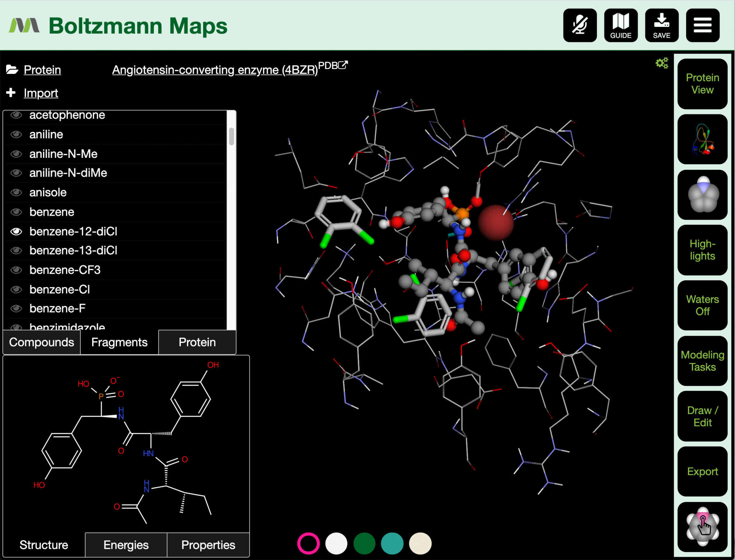Click the interactive molecule tool at bottom right

click(702, 526)
